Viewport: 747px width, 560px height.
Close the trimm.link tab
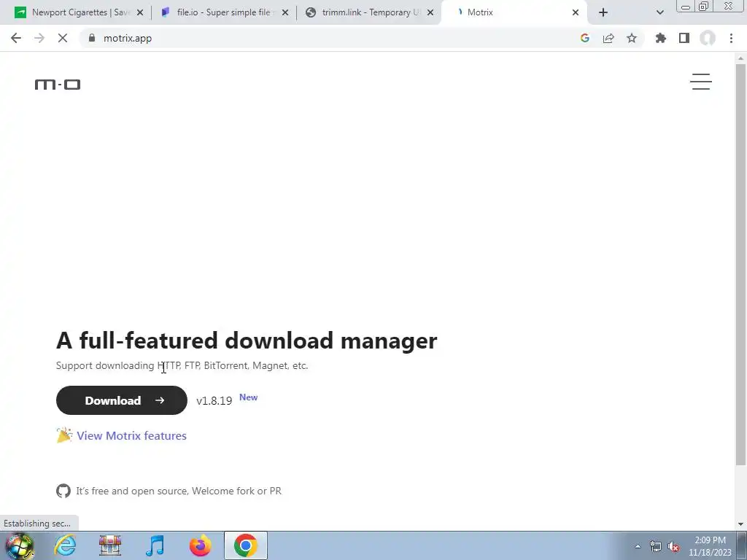[430, 13]
